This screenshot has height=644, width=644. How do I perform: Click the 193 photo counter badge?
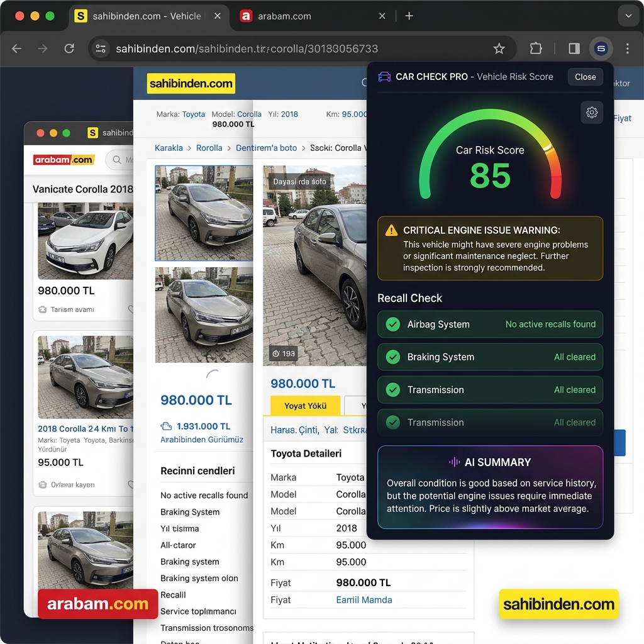(284, 353)
